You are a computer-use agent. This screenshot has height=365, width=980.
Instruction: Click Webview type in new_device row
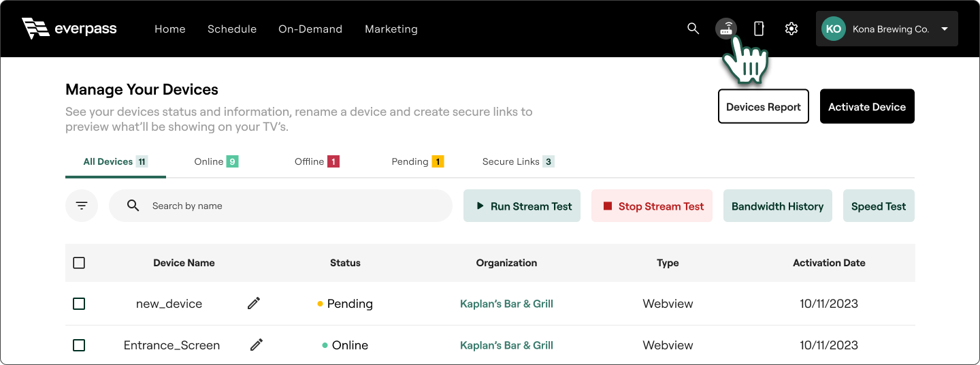[x=668, y=304]
